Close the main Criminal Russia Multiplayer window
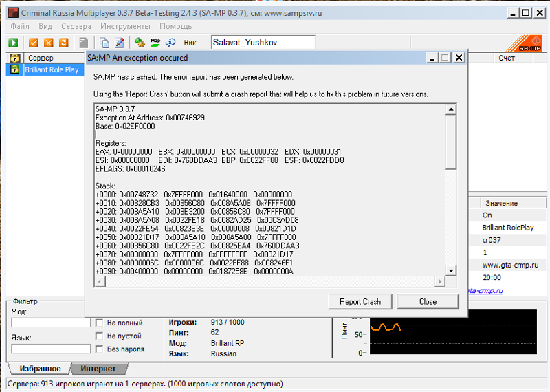550x392 pixels. pyautogui.click(x=540, y=13)
